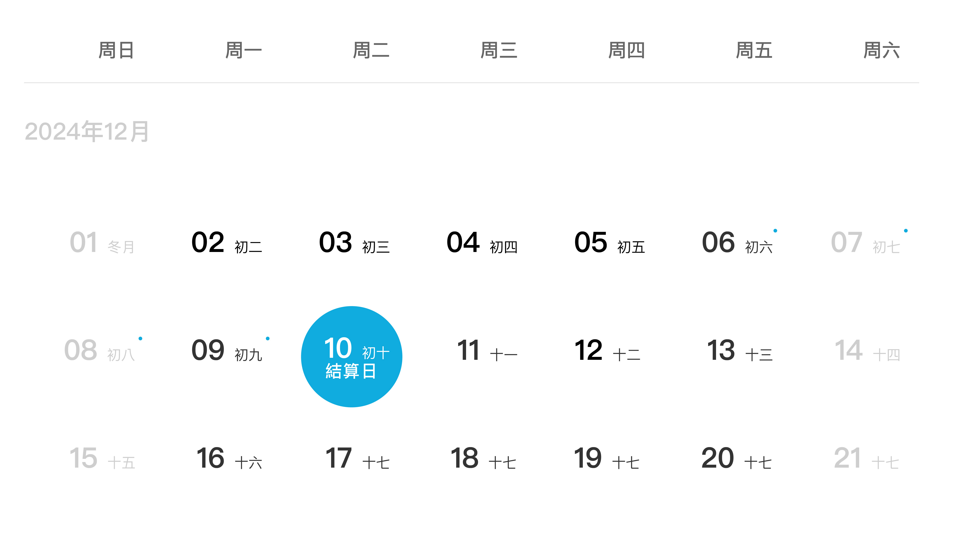The image size is (980, 552).
Task: Click the greyed-out date 08 初八
Action: (x=100, y=351)
